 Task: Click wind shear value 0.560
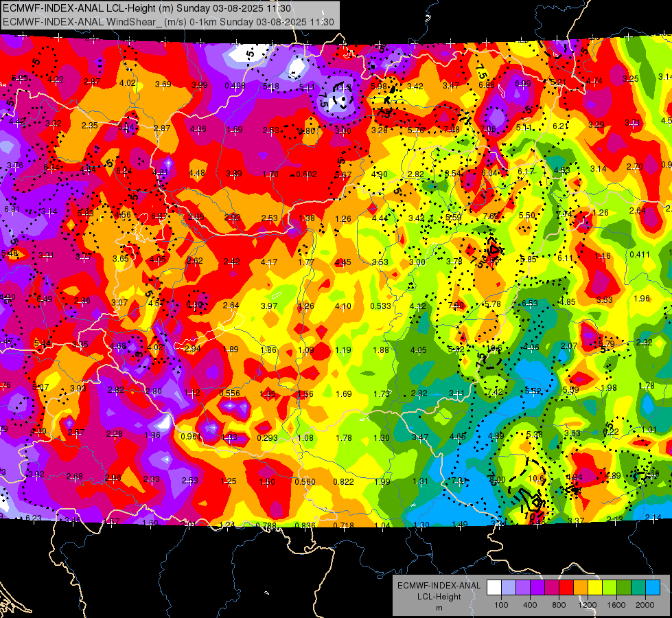(305, 481)
